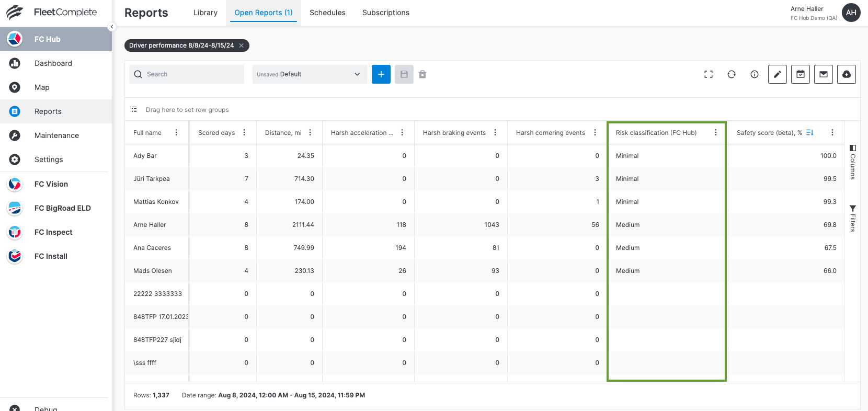Screen dimensions: 868x411
Task: Switch to the Library tab
Action: click(x=205, y=13)
